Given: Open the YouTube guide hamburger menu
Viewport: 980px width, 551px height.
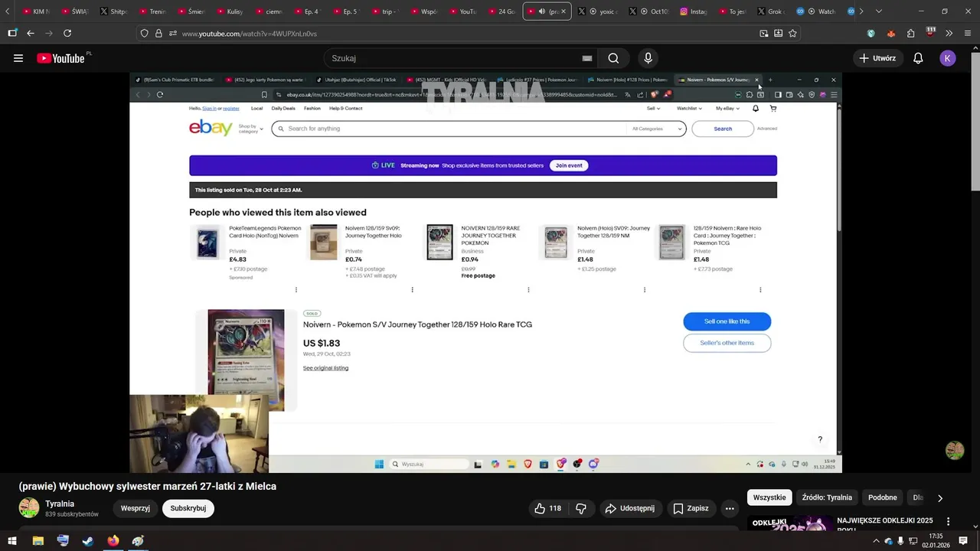Looking at the screenshot, I should tap(18, 58).
